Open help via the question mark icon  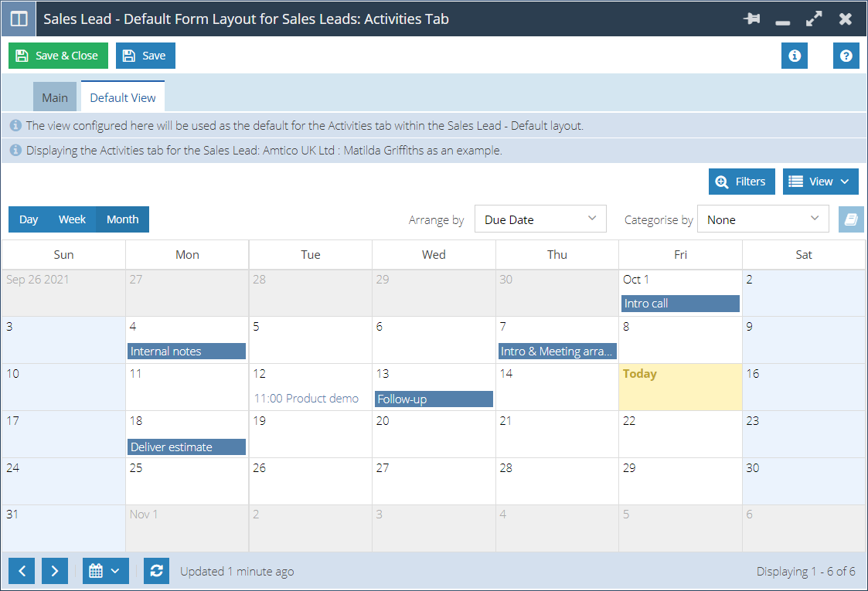[x=846, y=56]
